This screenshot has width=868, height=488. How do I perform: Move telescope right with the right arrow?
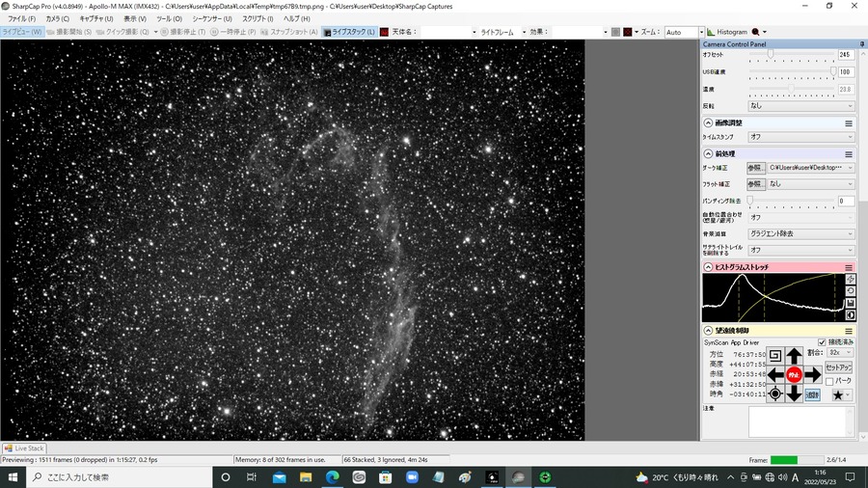813,374
